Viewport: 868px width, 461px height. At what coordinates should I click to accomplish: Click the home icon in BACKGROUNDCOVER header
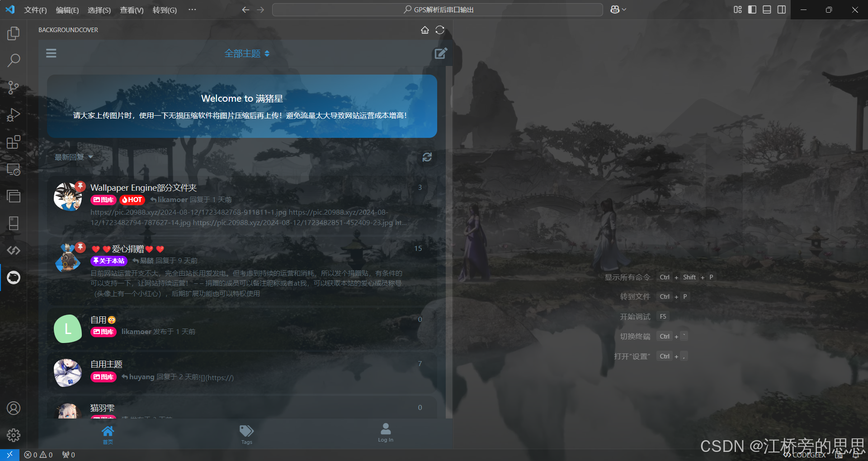[x=425, y=30]
